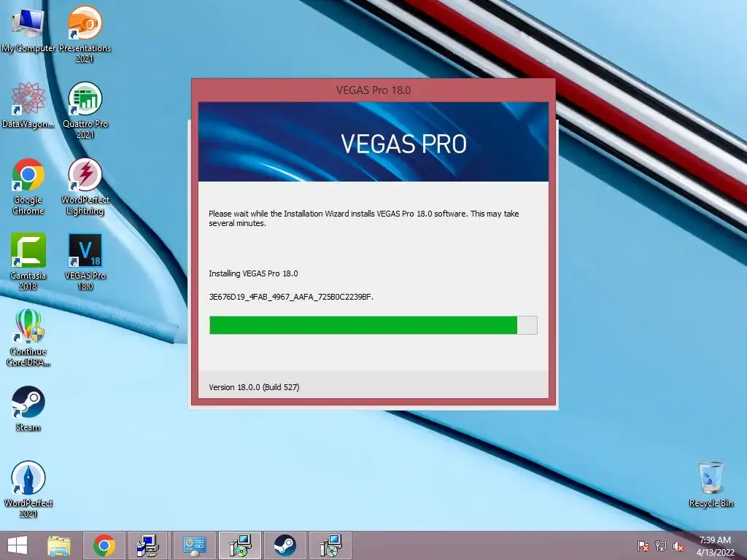Open WordPerfect 2021 desktop shortcut
The image size is (747, 560).
click(28, 489)
